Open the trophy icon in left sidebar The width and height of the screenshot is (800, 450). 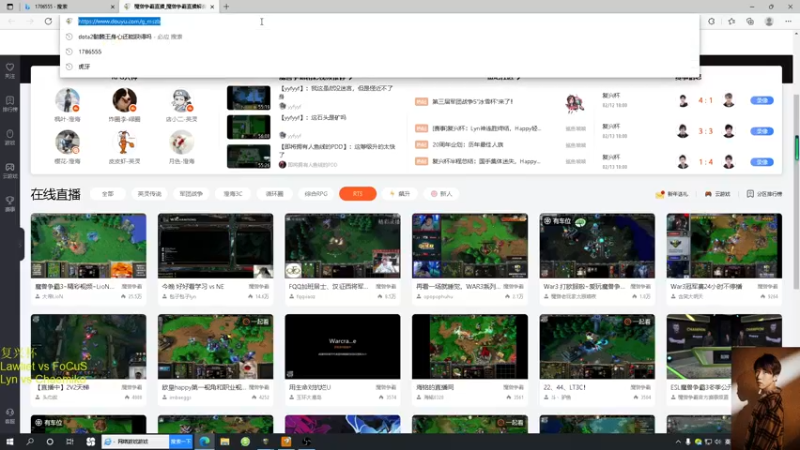click(10, 201)
